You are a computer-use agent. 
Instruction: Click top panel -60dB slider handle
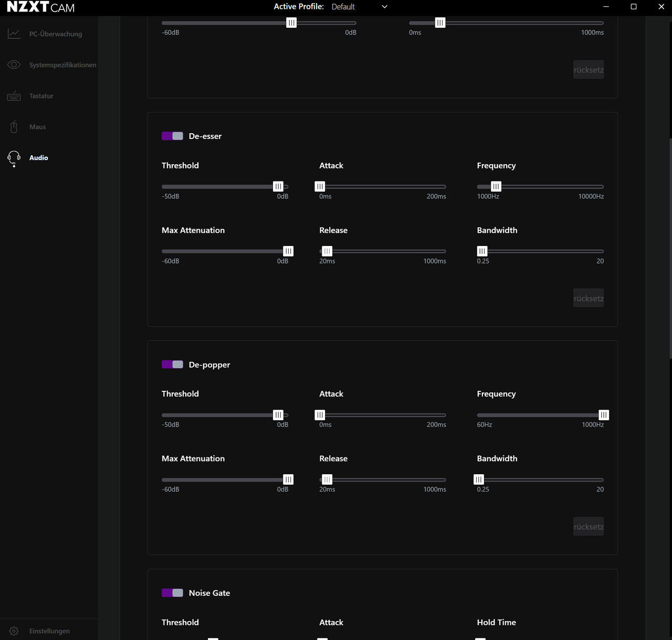pos(291,23)
